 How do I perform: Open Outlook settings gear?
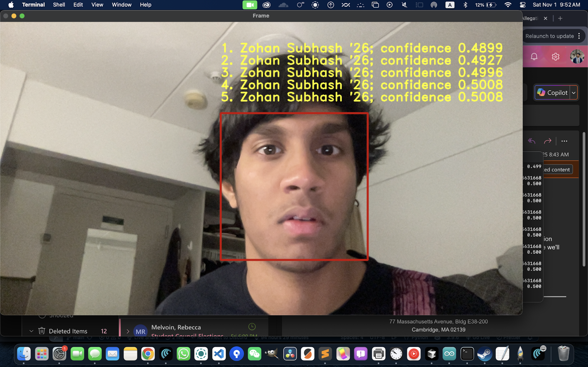(x=555, y=56)
